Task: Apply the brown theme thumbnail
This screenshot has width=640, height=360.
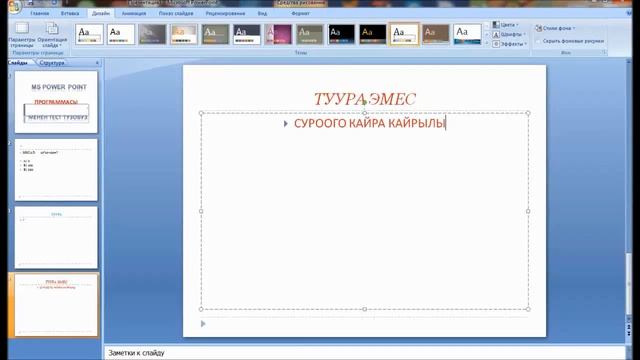Action: coord(436,34)
